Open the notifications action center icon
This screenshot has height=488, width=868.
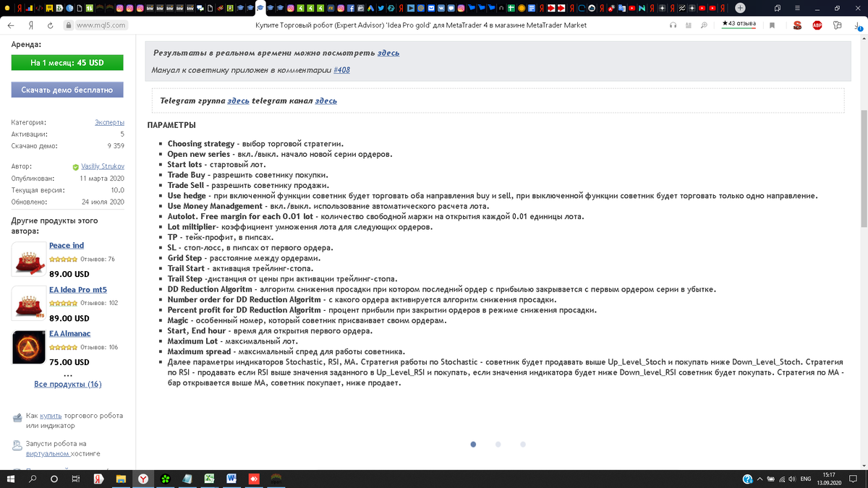pyautogui.click(x=854, y=479)
